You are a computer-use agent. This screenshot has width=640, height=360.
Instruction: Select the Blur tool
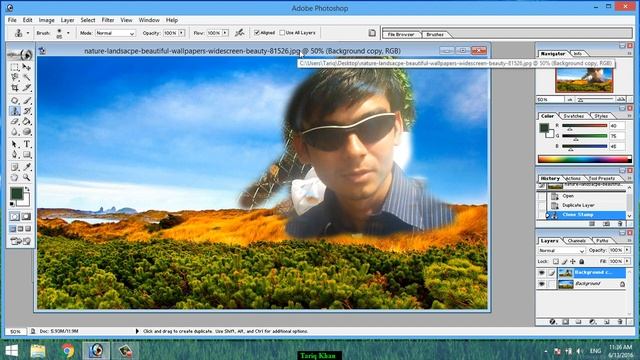(15, 132)
